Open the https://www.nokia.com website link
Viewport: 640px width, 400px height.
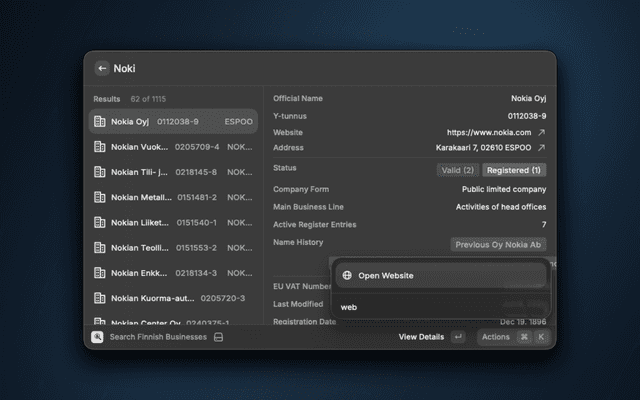pos(489,133)
